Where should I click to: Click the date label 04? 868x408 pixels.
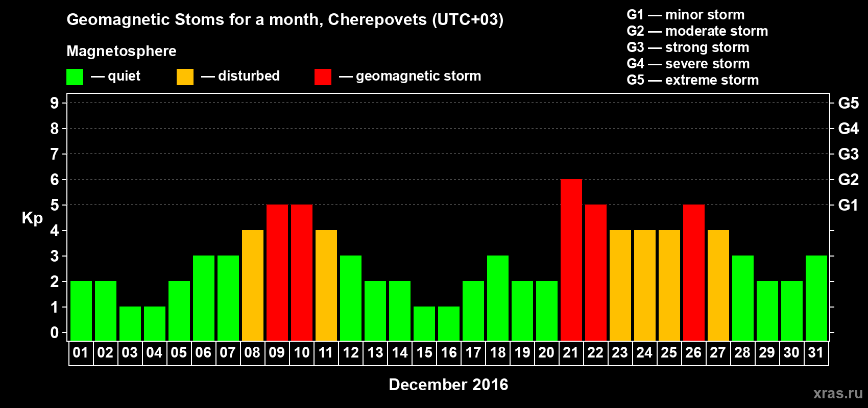(154, 353)
